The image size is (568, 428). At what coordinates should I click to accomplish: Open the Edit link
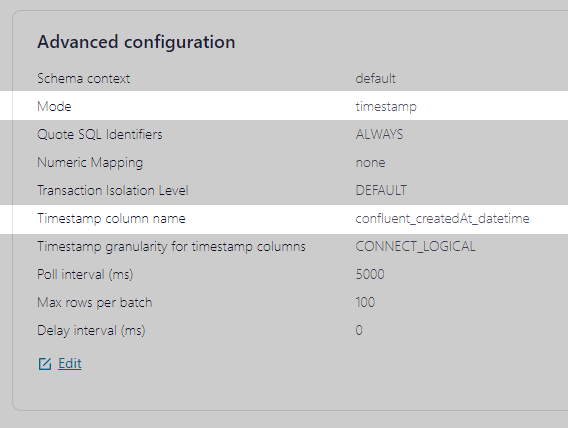(x=70, y=363)
